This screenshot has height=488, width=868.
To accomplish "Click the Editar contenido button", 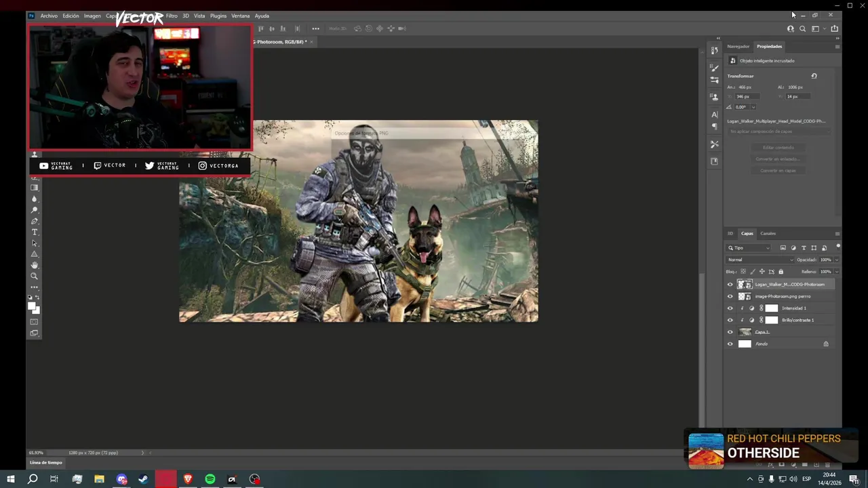I will tap(778, 147).
